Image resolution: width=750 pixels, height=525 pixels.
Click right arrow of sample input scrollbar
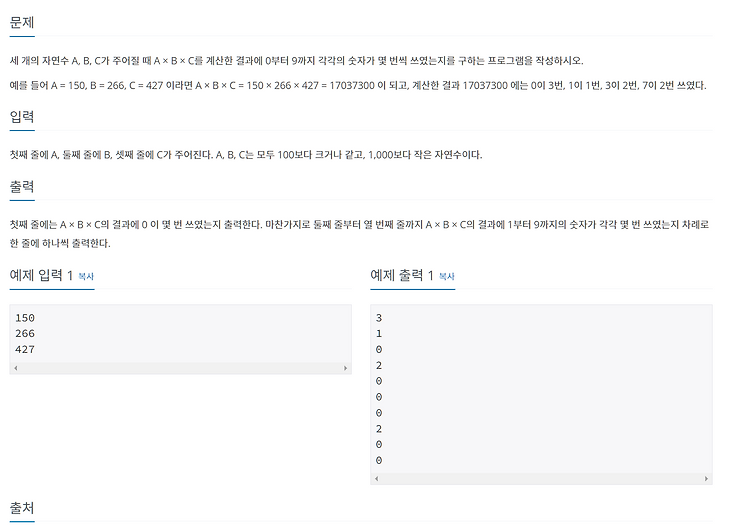coord(345,368)
